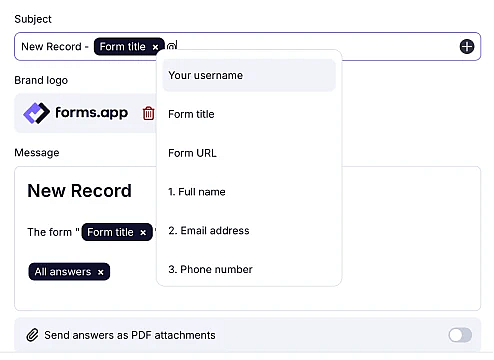Insert the 1. Full name variable
The width and height of the screenshot is (494, 360).
[249, 192]
